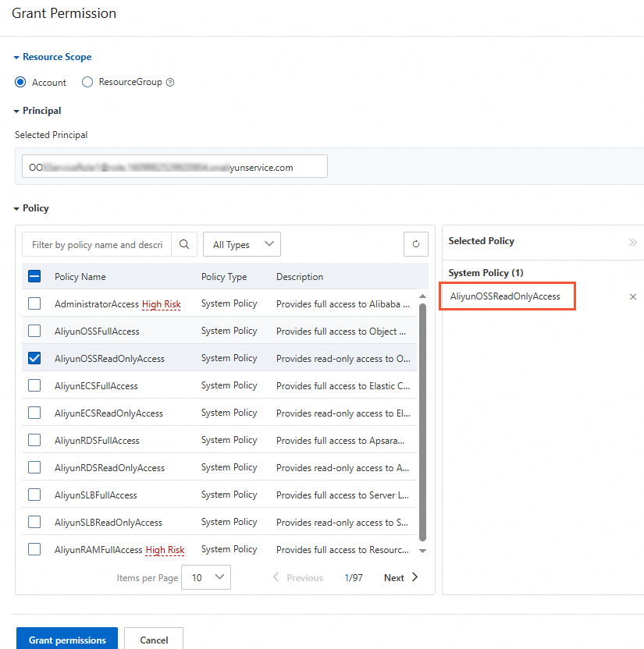Select the Account resource scope radio
The width and height of the screenshot is (644, 649).
[x=20, y=82]
